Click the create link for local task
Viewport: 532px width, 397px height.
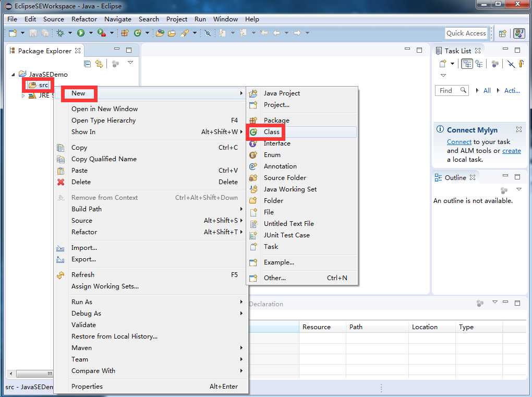point(511,151)
